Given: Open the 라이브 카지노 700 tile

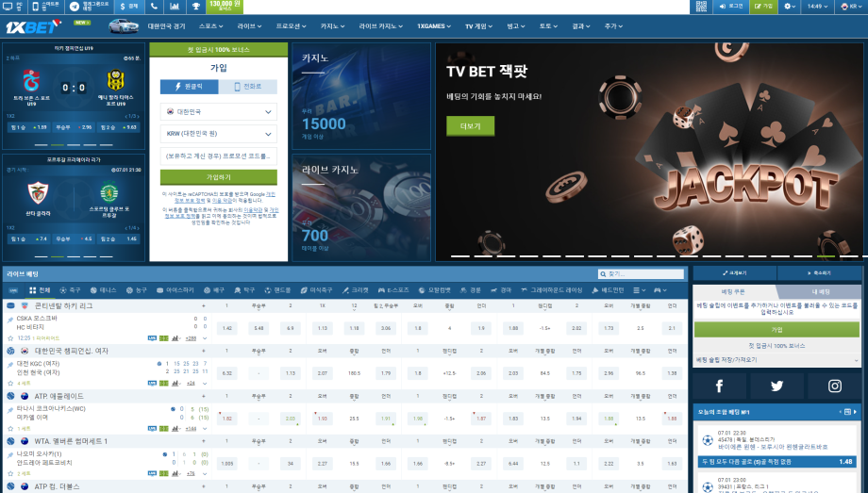Looking at the screenshot, I should tap(361, 207).
